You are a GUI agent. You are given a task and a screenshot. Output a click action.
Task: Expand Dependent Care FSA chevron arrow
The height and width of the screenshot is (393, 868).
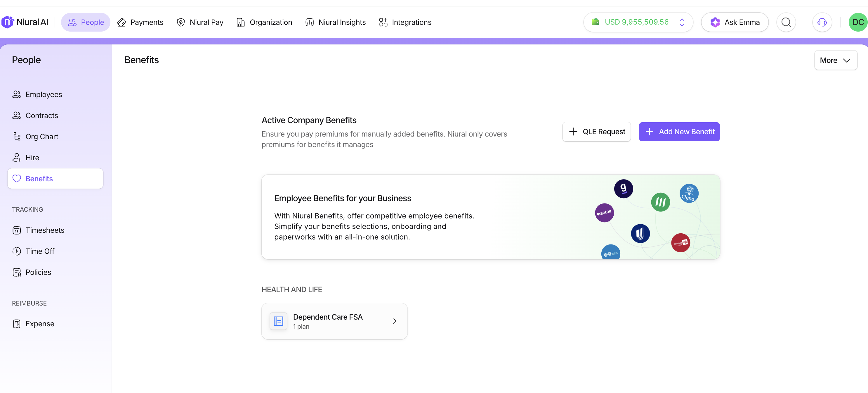[395, 321]
